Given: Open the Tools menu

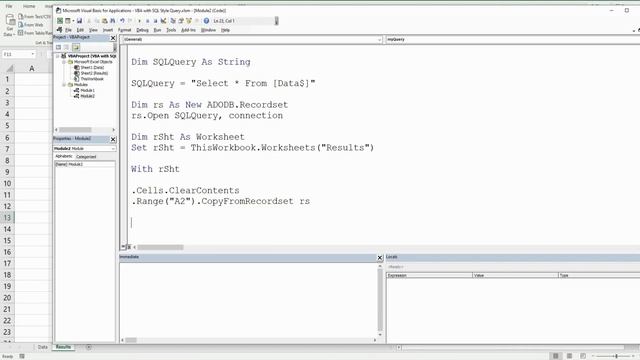Looking at the screenshot, I should click(x=171, y=30).
